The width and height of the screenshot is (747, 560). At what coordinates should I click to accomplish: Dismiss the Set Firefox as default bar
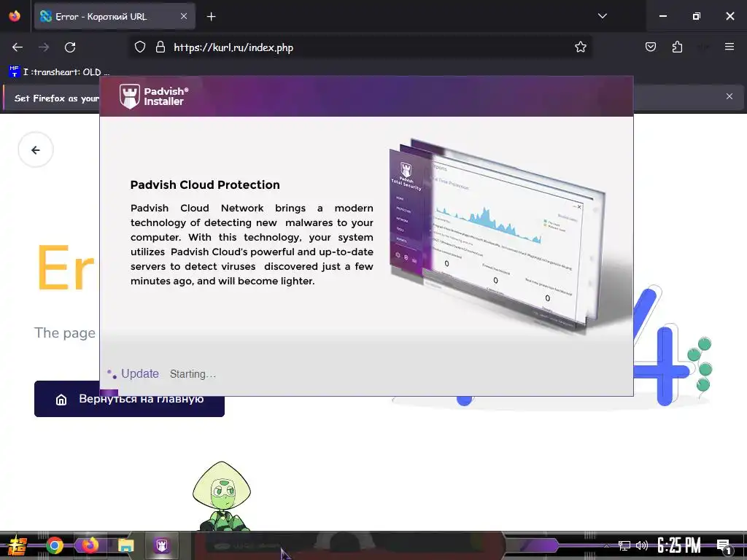729,97
